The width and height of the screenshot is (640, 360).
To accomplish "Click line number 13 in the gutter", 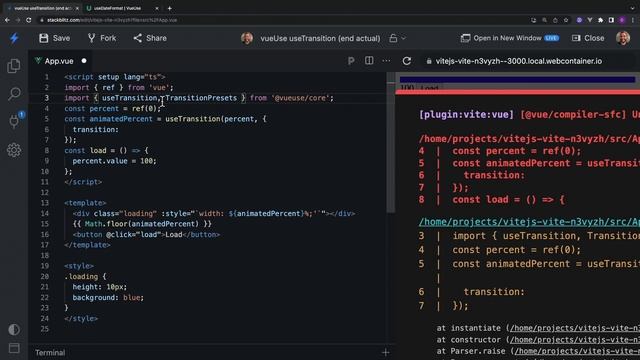I will point(44,203).
